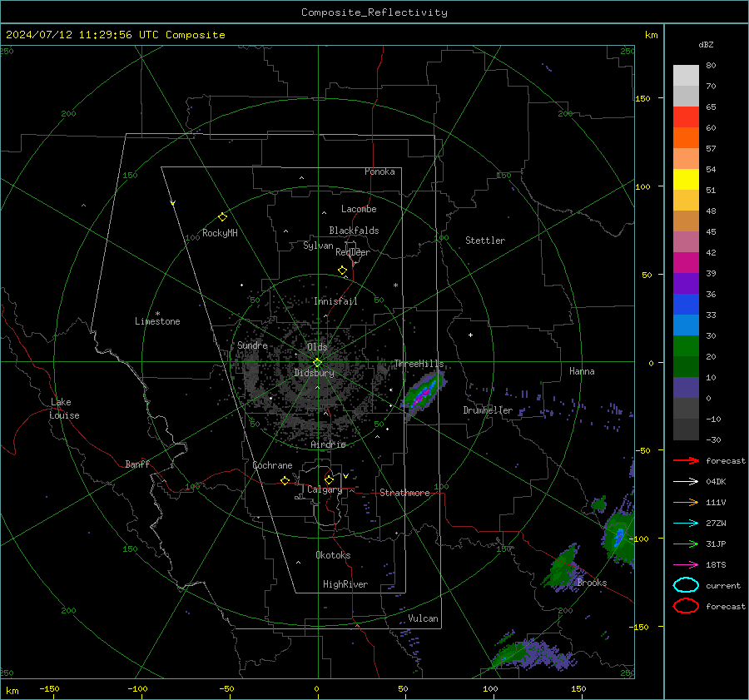
Task: Click the Sundre label
Action: click(x=252, y=345)
